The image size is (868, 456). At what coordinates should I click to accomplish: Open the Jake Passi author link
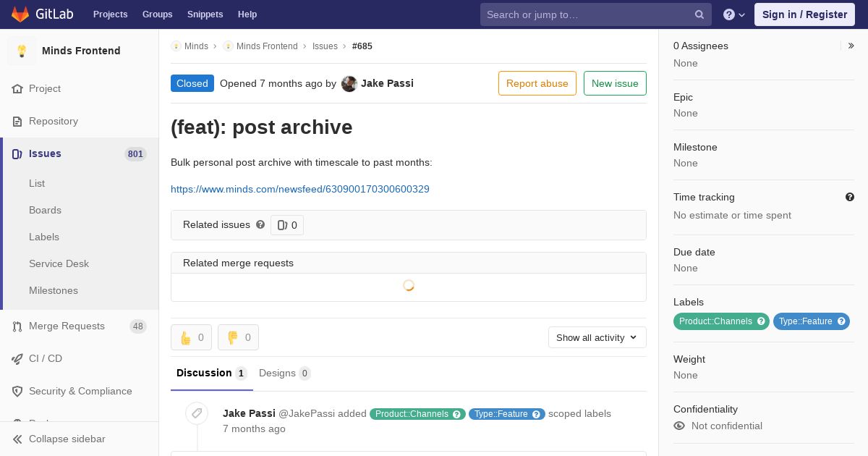[x=387, y=83]
